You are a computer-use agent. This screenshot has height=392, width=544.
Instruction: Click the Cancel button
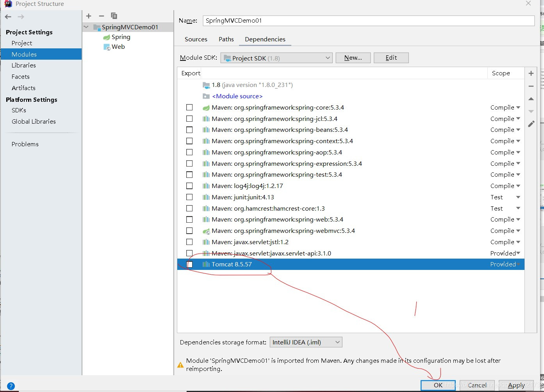pyautogui.click(x=477, y=385)
